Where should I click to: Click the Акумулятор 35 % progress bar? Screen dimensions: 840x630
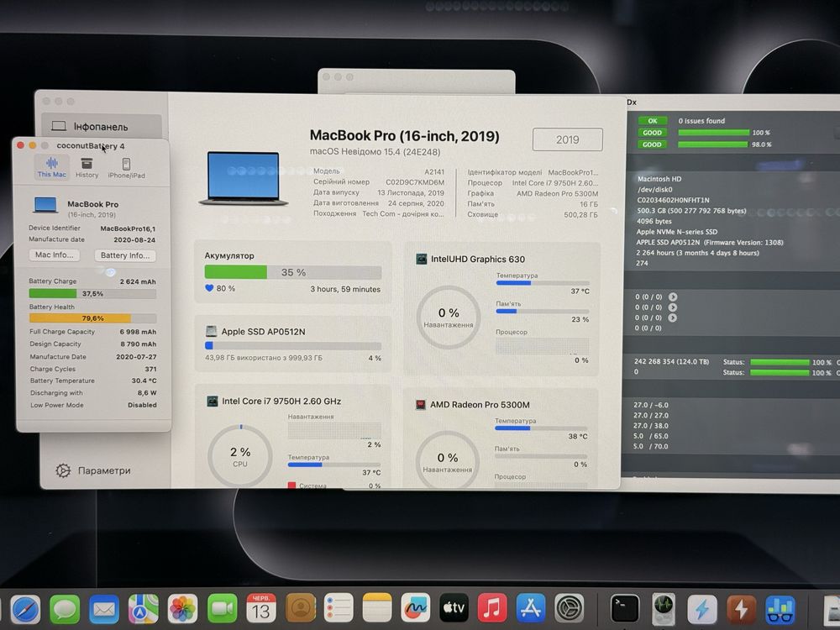coord(293,272)
